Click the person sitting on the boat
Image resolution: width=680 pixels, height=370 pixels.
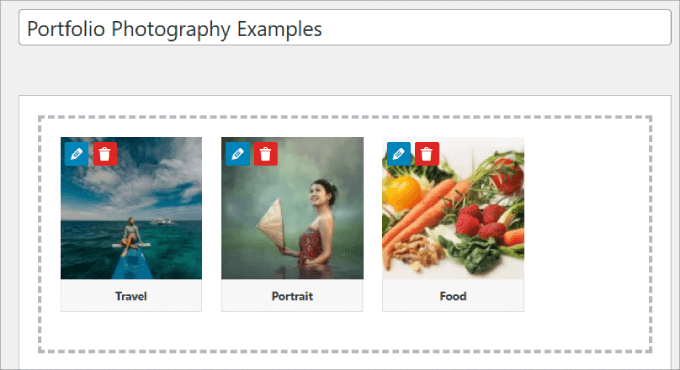click(x=130, y=236)
